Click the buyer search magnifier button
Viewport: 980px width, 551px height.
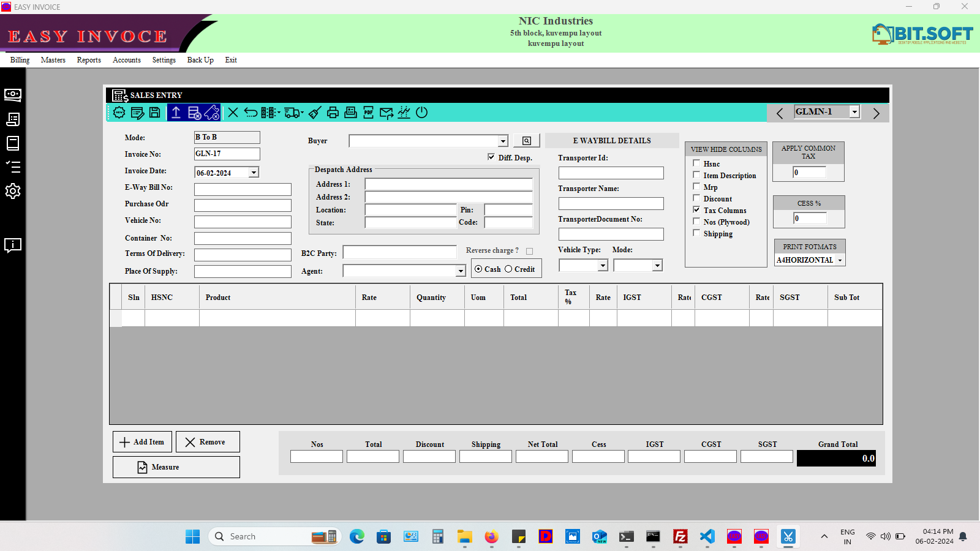(x=526, y=141)
